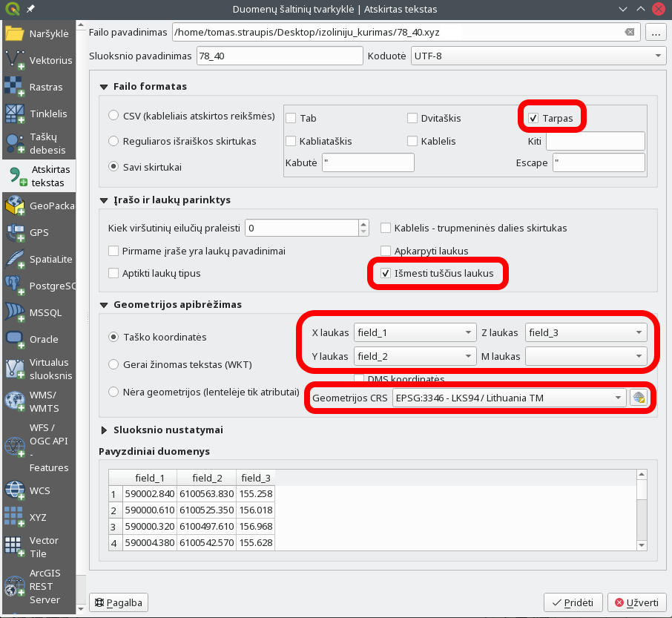Open the ArcGIS REST Server tab
Screen dimensions: 672x618
pos(39,586)
